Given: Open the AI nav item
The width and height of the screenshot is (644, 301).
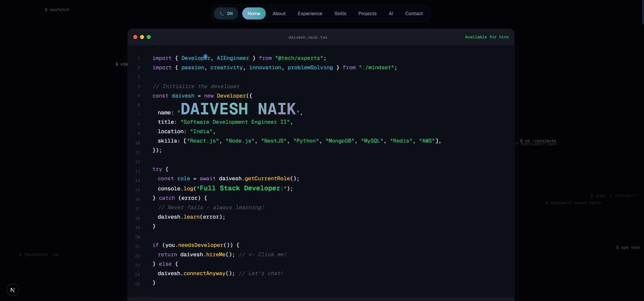Looking at the screenshot, I should (x=391, y=13).
